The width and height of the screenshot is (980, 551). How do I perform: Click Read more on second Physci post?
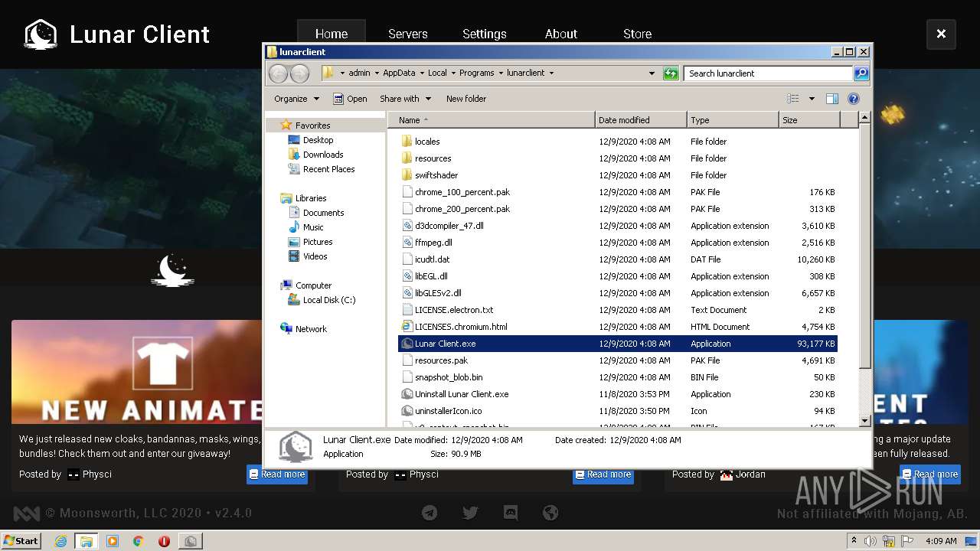603,474
